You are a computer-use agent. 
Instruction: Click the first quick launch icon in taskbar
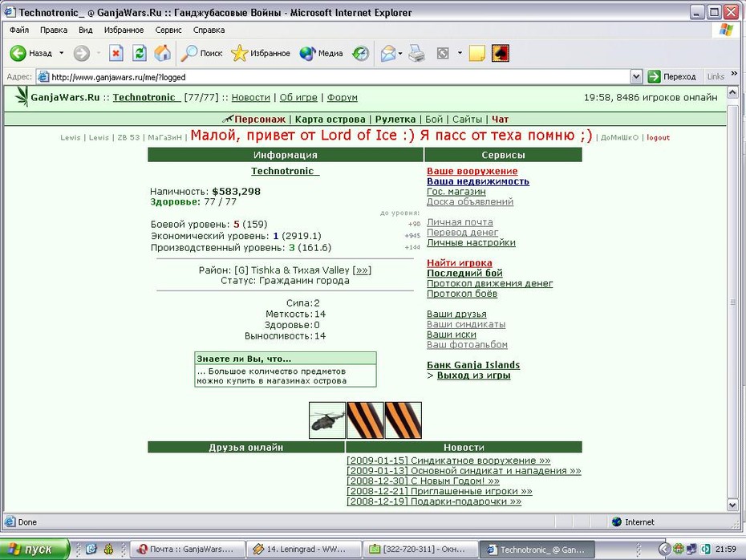[91, 550]
